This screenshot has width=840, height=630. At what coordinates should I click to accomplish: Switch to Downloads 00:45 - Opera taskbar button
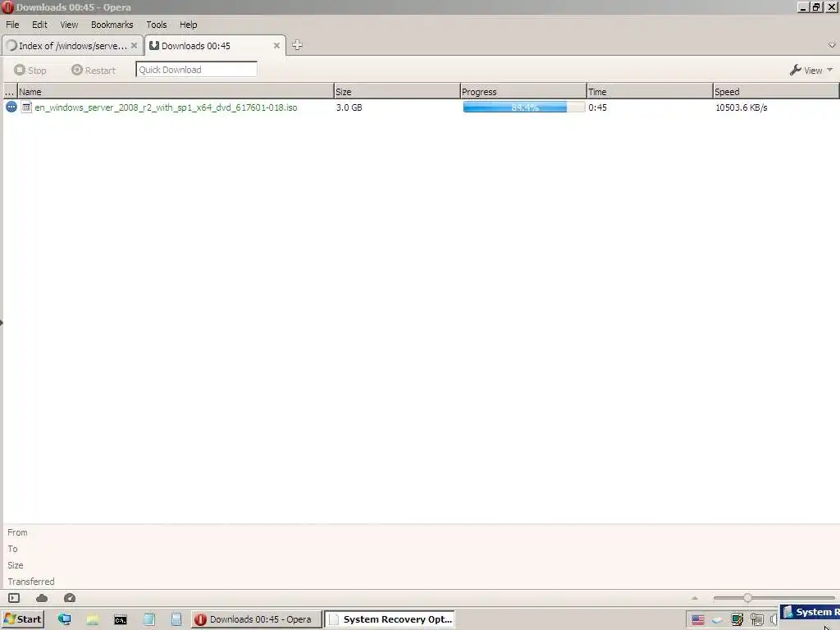coord(256,619)
